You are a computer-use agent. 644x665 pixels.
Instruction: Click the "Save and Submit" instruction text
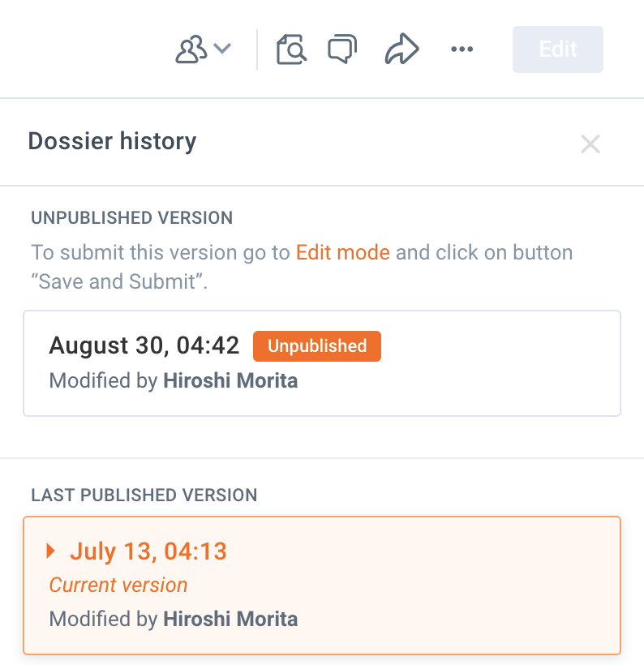point(118,281)
